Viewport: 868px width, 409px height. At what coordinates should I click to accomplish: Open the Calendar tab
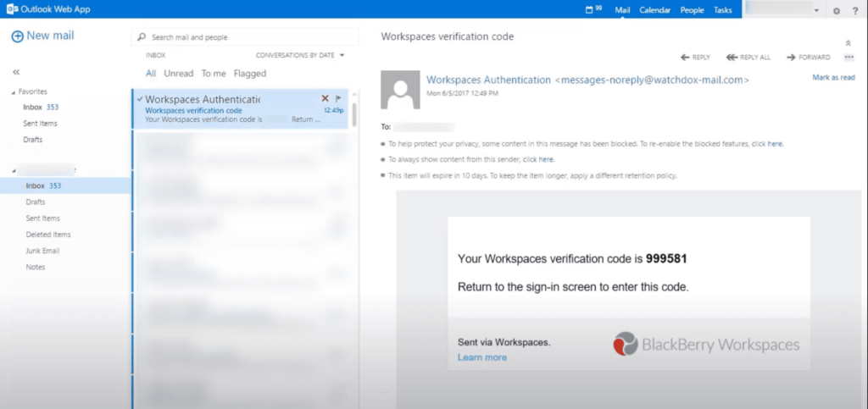[655, 10]
